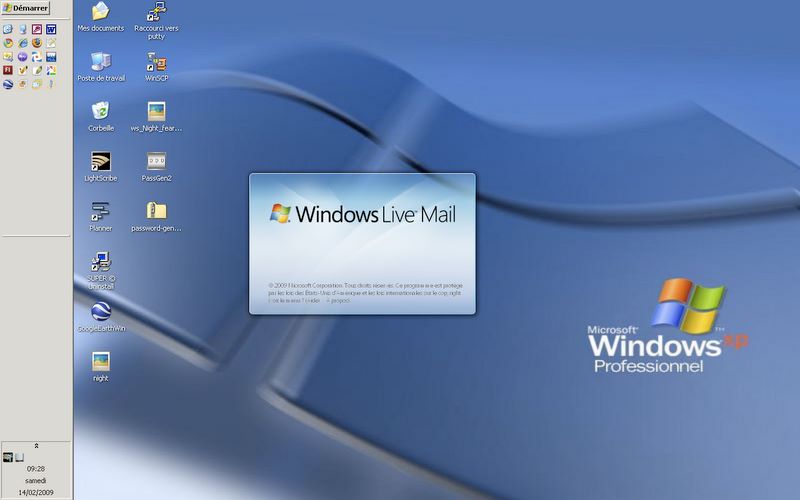The height and width of the screenshot is (500, 800).
Task: Launch Google Chrome from quick launch
Action: coord(8,43)
